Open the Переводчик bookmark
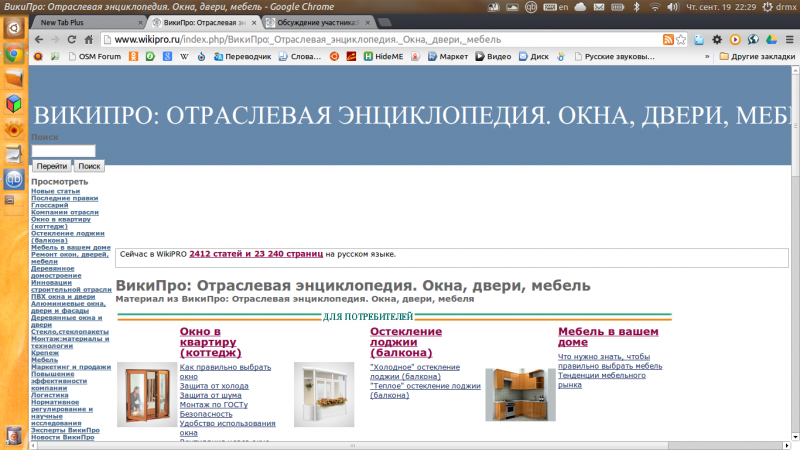Image resolution: width=800 pixels, height=450 pixels. click(x=242, y=57)
